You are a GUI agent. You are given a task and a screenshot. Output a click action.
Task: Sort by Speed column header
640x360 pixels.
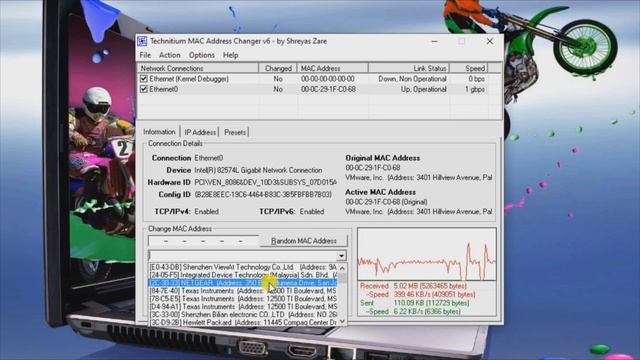pos(469,68)
